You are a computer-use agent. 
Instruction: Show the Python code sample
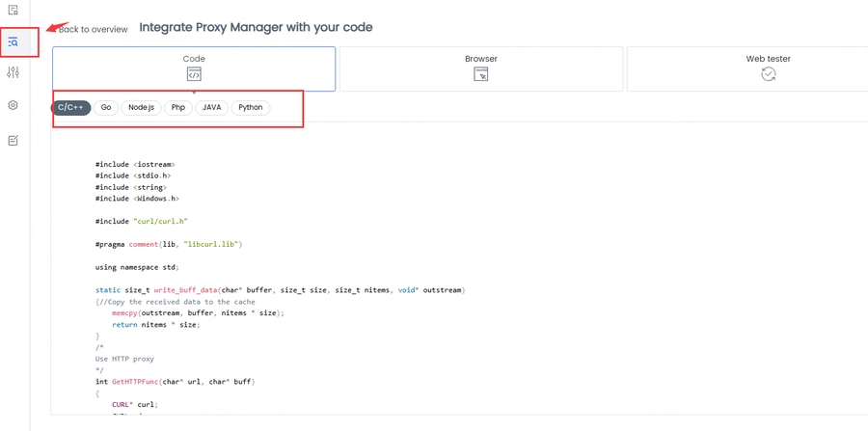click(x=250, y=108)
